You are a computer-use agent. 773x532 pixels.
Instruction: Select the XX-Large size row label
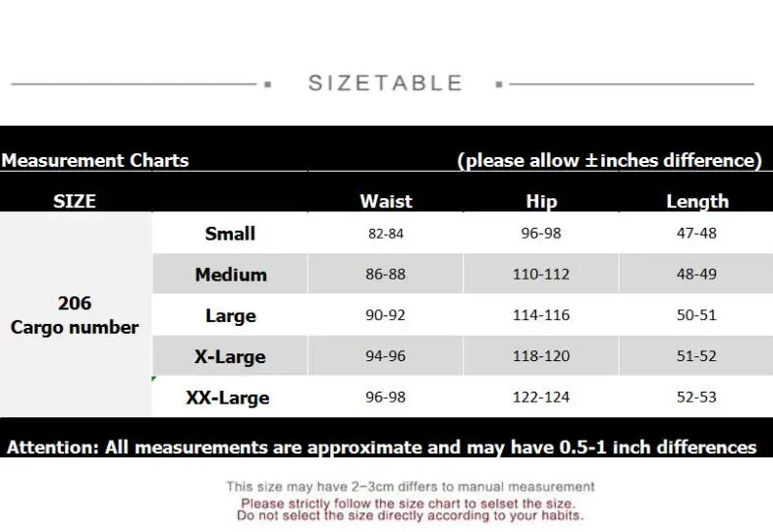click(x=228, y=397)
